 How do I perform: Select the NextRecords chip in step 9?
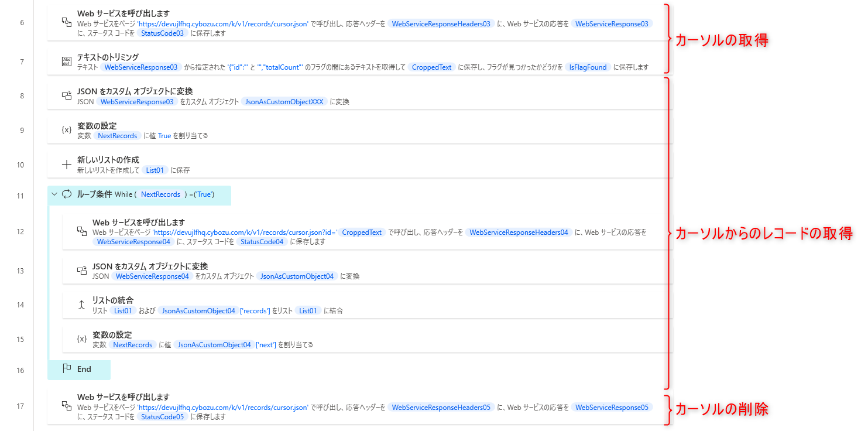(117, 136)
